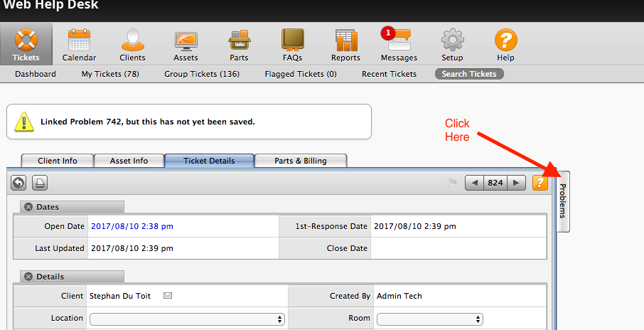Click the ticket number 824 field
The height and width of the screenshot is (330, 644).
(x=495, y=183)
